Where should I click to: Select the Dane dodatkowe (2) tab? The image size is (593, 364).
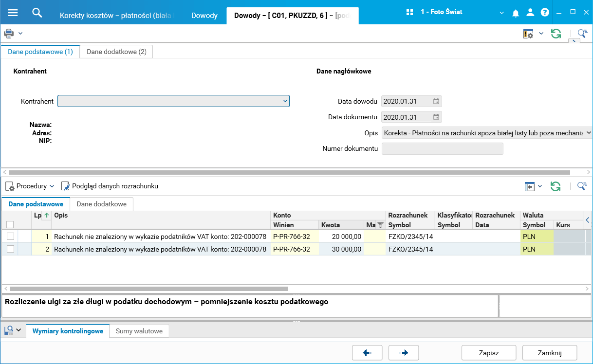116,52
